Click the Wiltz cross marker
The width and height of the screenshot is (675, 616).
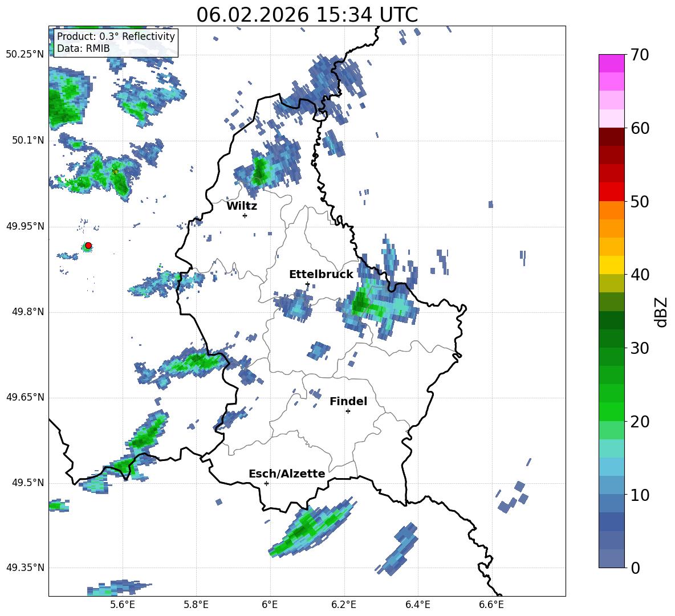coord(245,215)
